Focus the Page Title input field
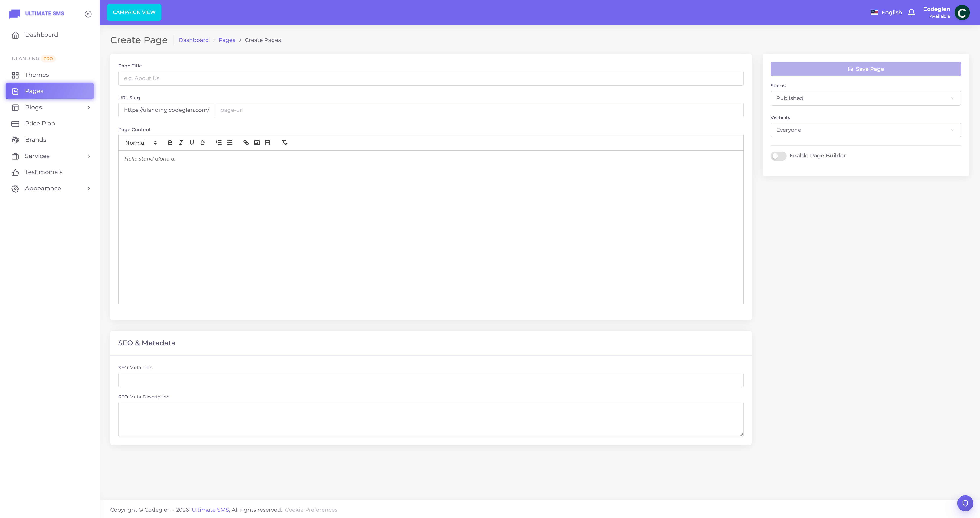 point(431,78)
